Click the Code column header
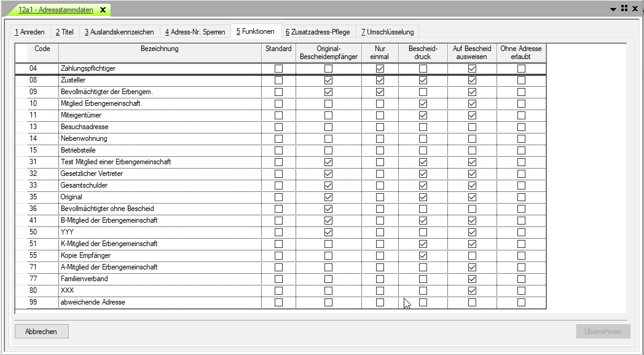This screenshot has height=355, width=644. point(42,49)
